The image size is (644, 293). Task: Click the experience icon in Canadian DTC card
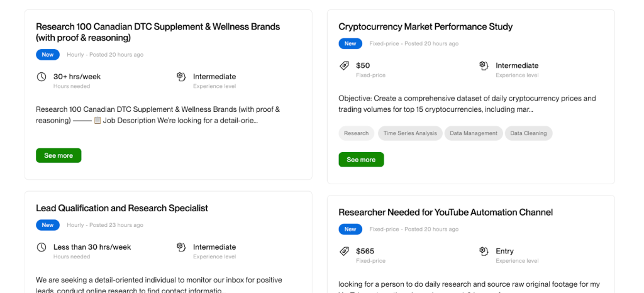pos(181,77)
